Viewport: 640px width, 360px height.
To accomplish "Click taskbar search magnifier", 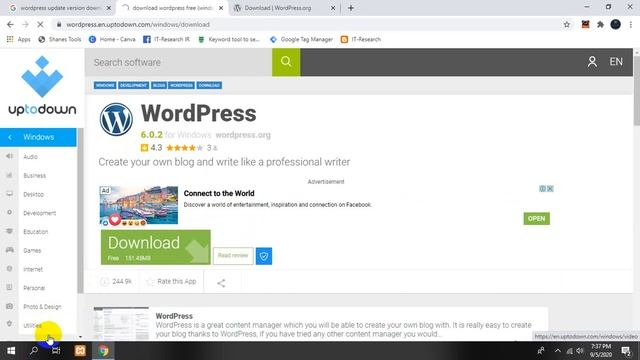I will point(34,351).
